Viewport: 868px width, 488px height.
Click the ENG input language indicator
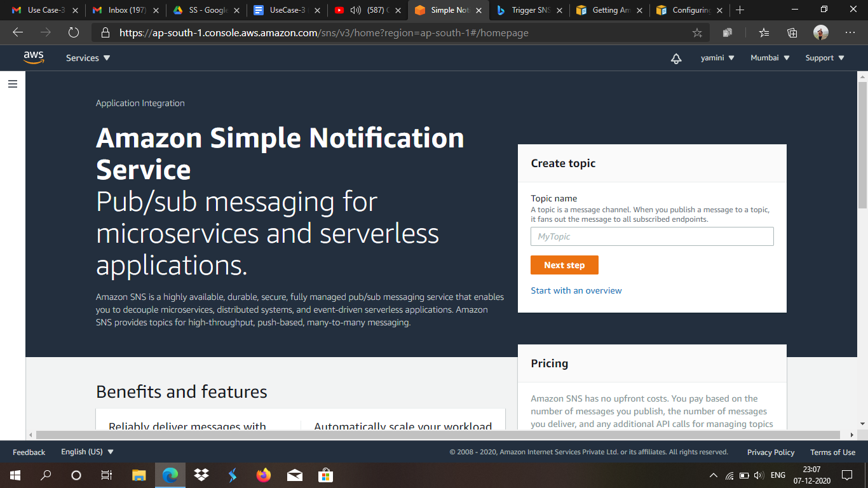pyautogui.click(x=778, y=475)
